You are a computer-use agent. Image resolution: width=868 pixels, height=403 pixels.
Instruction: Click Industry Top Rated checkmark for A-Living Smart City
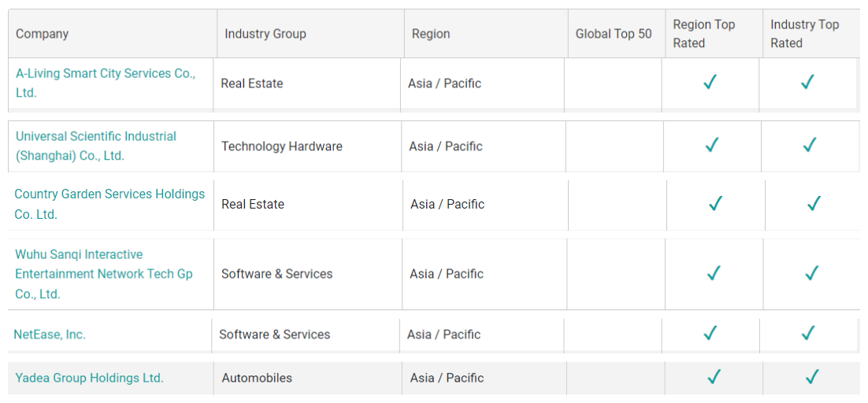[807, 82]
